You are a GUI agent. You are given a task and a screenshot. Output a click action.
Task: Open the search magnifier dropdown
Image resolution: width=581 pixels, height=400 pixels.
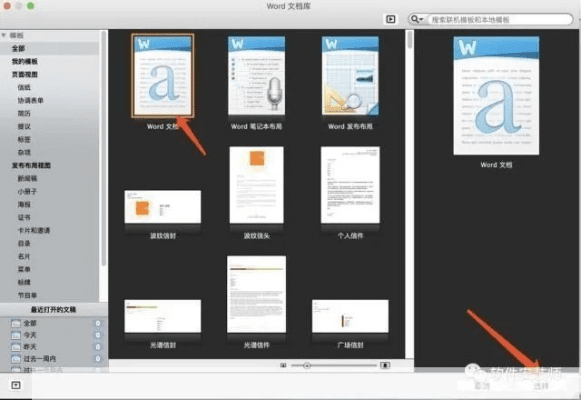coord(416,19)
